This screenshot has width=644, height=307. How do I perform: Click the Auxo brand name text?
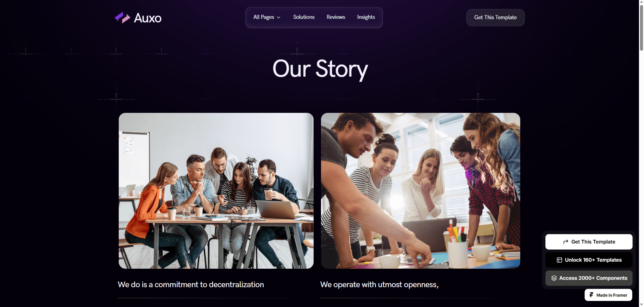pos(148,18)
